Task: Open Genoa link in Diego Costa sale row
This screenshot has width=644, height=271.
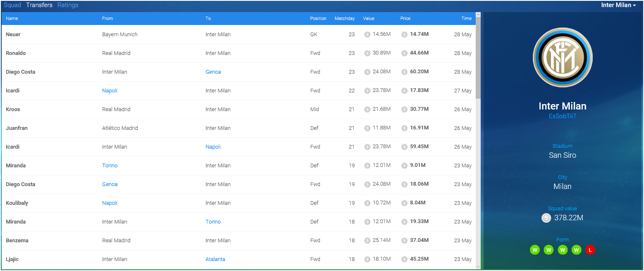Action: pos(213,72)
